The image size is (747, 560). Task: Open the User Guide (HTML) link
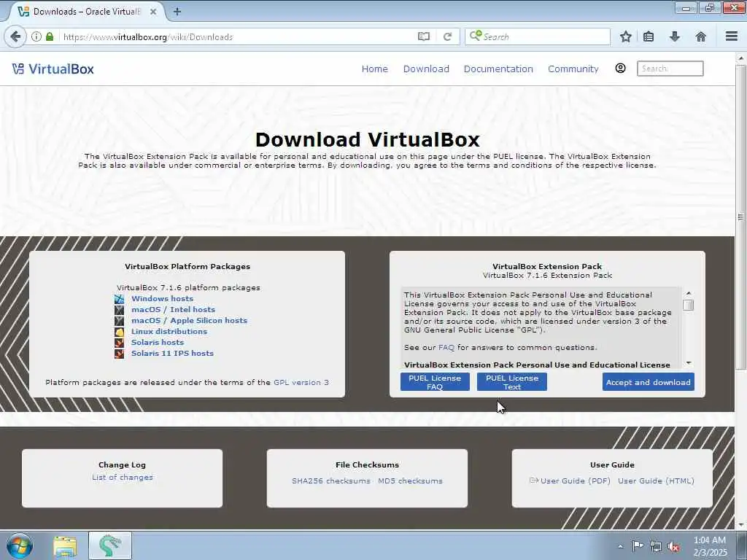[656, 481]
